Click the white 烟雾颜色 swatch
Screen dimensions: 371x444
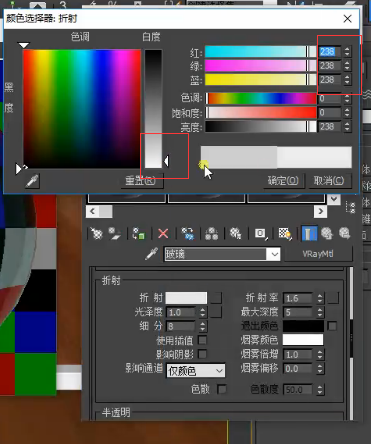[303, 340]
